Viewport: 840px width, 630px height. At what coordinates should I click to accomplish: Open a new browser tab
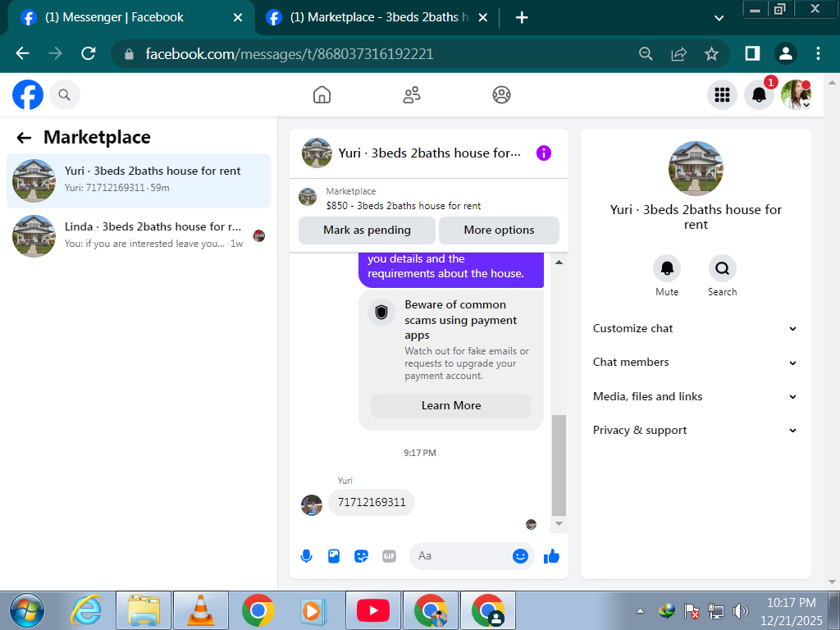(521, 18)
